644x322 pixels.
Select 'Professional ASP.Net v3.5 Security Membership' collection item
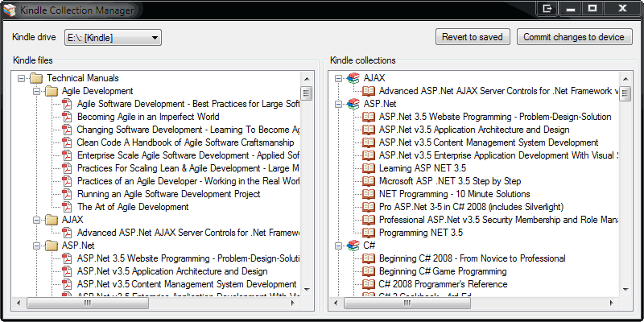(x=498, y=220)
